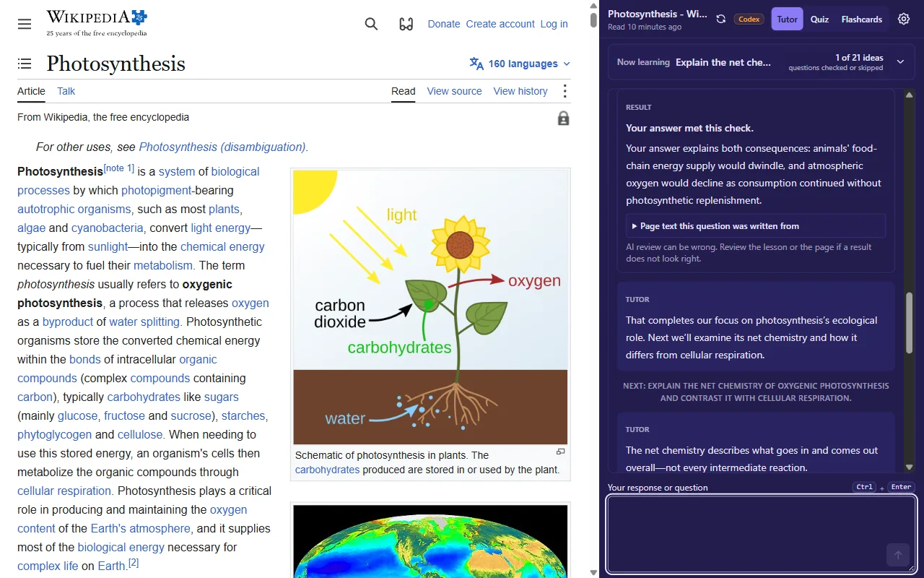Click the Earth chlorophyll map image
Viewport: 924px width, 578px height.
430,541
